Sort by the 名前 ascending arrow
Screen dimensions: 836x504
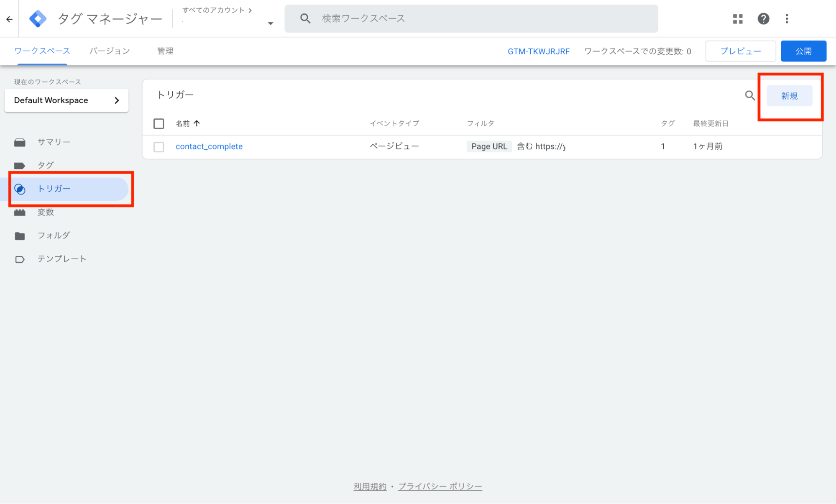[197, 123]
